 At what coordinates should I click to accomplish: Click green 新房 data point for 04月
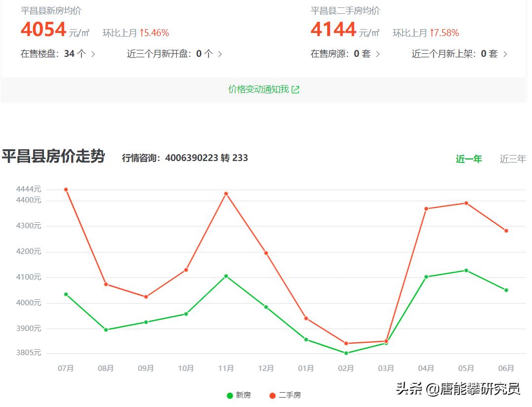[x=426, y=277]
